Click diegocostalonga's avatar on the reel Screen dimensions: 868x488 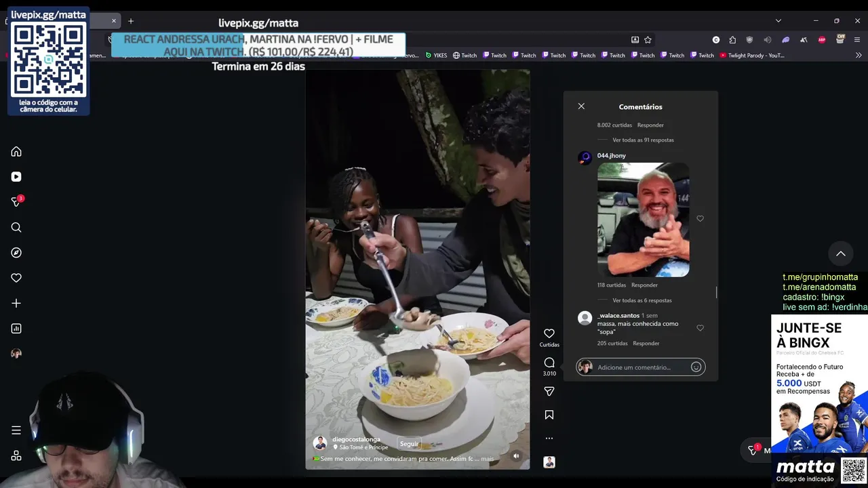[x=320, y=443]
